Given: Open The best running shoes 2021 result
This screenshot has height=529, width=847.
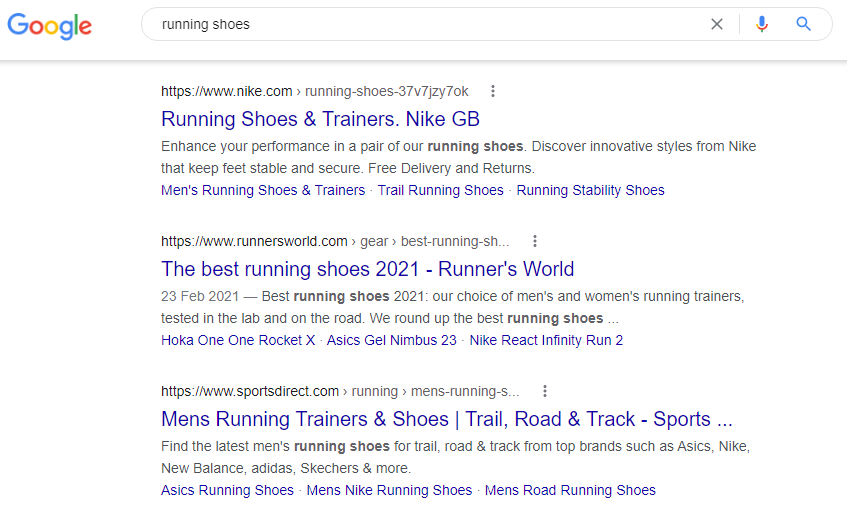Looking at the screenshot, I should coord(367,269).
